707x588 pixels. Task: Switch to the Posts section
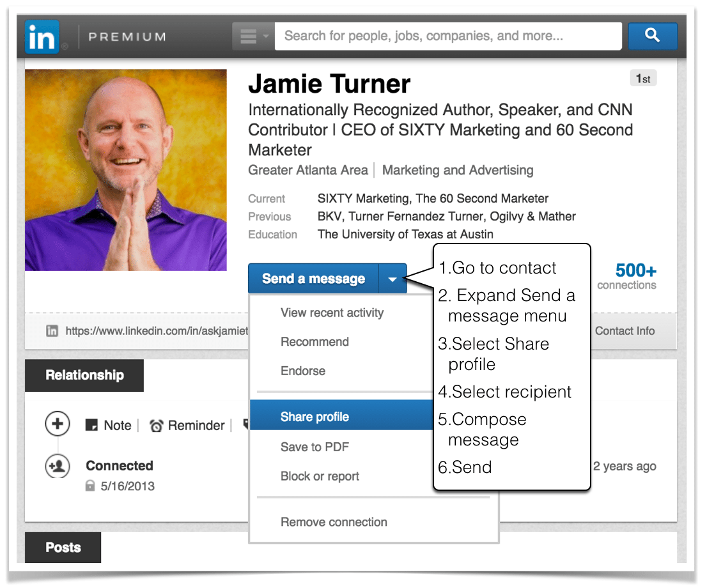[x=63, y=548]
